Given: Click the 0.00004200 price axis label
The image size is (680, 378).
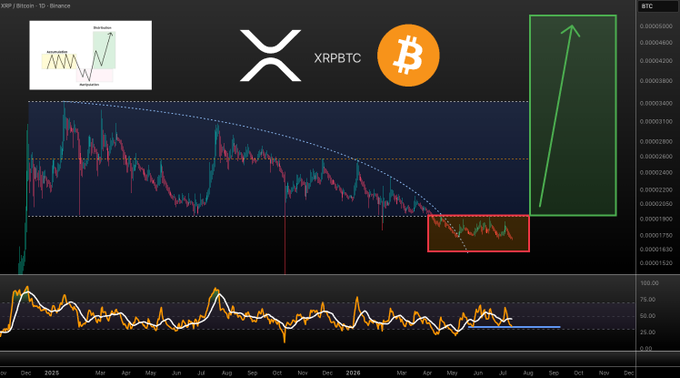Looking at the screenshot, I should click(x=656, y=61).
